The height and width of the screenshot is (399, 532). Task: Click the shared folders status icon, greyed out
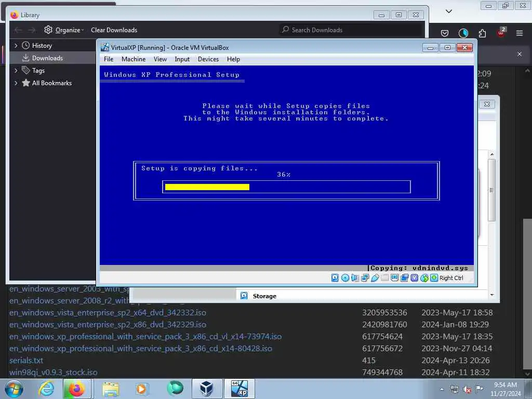(x=385, y=278)
